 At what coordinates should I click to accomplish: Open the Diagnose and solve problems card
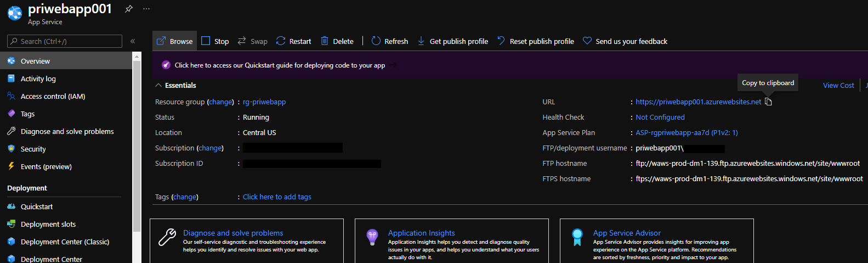(247, 240)
